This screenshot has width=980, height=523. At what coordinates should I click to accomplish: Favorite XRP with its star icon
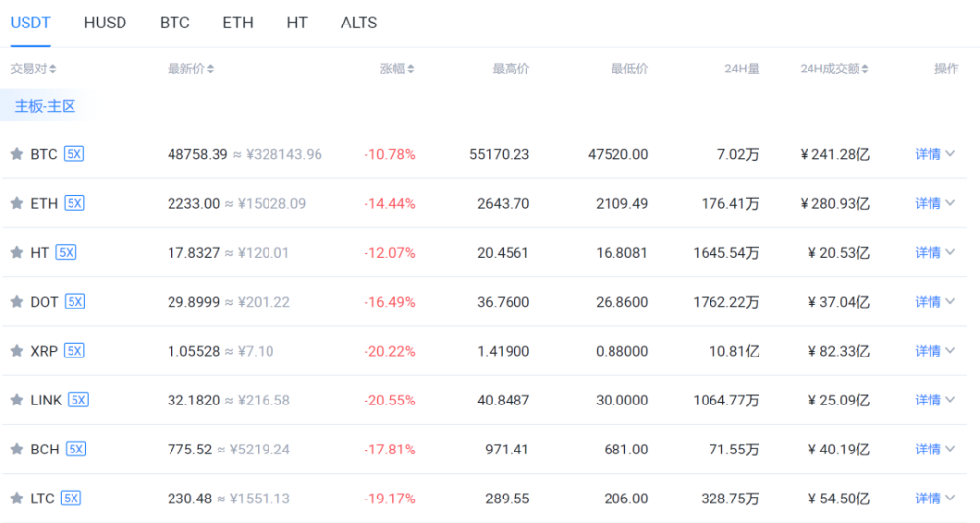tap(17, 351)
